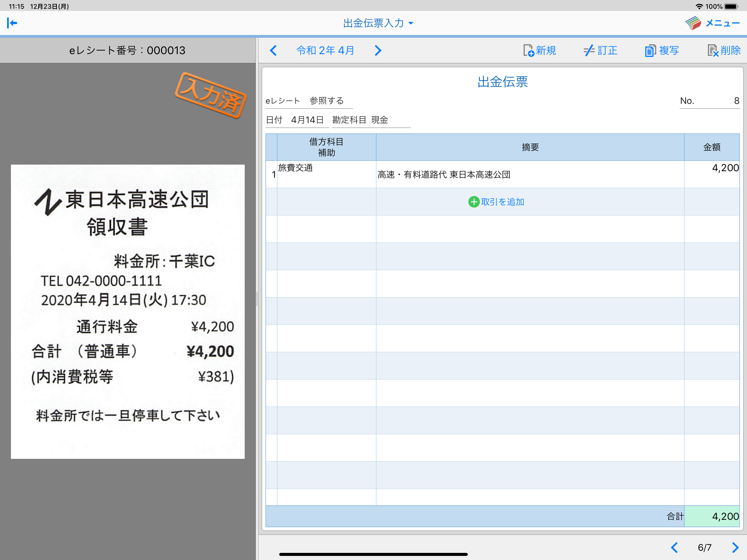The width and height of the screenshot is (747, 560).
Task: Click the battery status indicator
Action: pyautogui.click(x=731, y=6)
